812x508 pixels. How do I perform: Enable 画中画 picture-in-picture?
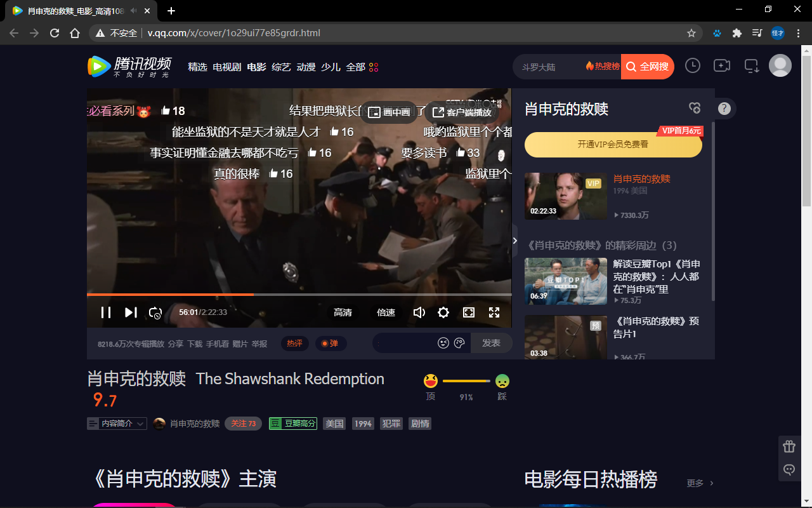coord(390,112)
